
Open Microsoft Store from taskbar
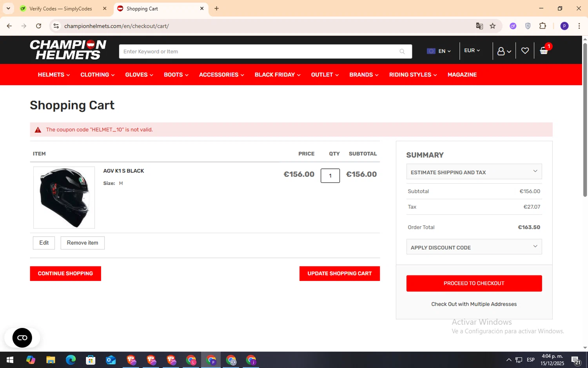[91, 360]
